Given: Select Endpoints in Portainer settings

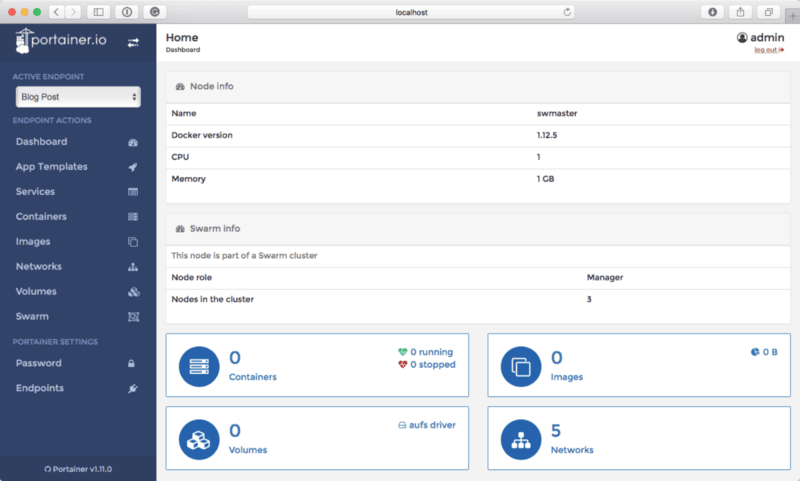Looking at the screenshot, I should click(x=40, y=388).
